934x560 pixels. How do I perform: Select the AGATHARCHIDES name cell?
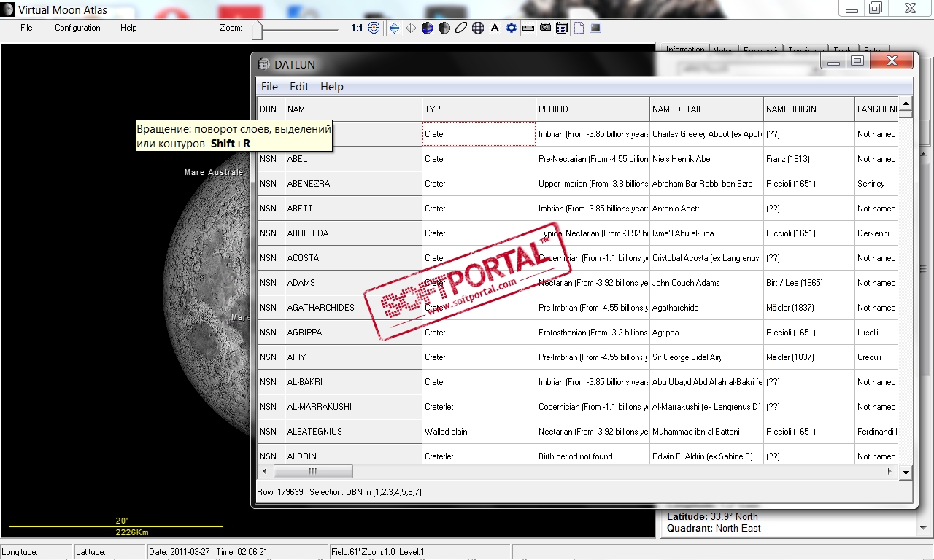[x=353, y=308]
